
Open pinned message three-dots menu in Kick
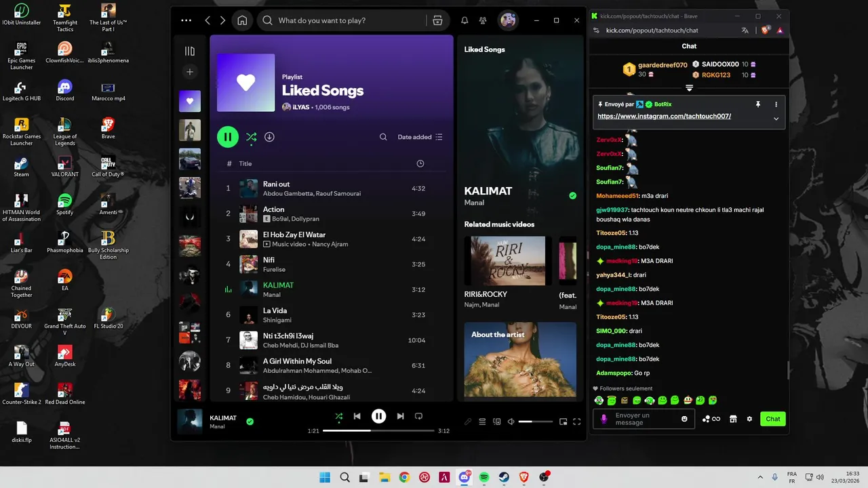click(776, 104)
